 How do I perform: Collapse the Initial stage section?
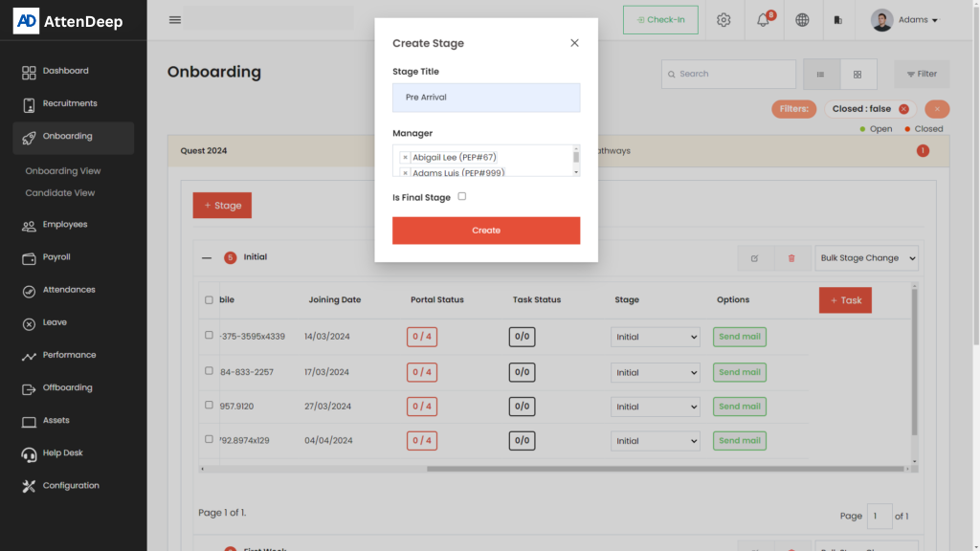(207, 257)
